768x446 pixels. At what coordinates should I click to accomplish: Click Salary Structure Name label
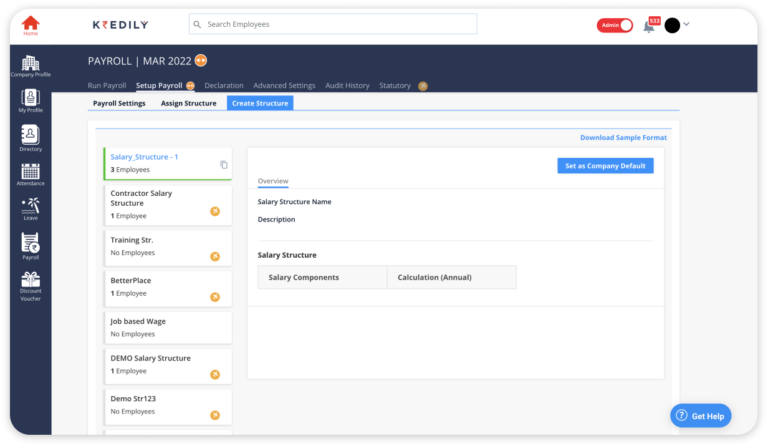point(294,202)
